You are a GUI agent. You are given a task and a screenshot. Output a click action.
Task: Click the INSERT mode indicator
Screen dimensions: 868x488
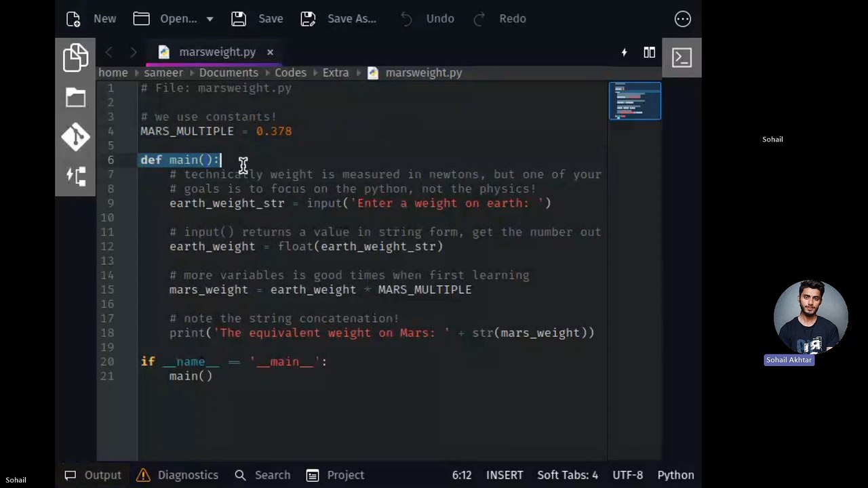(505, 475)
